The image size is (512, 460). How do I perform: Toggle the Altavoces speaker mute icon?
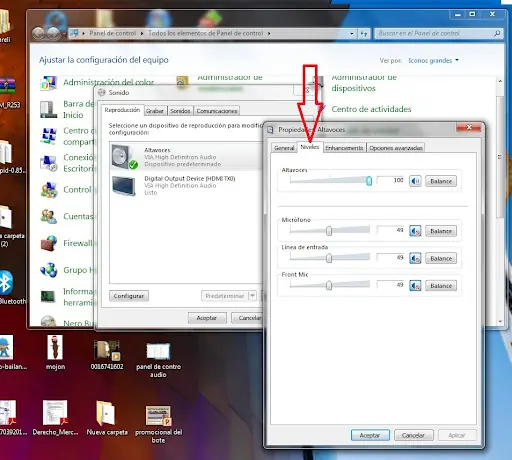415,181
